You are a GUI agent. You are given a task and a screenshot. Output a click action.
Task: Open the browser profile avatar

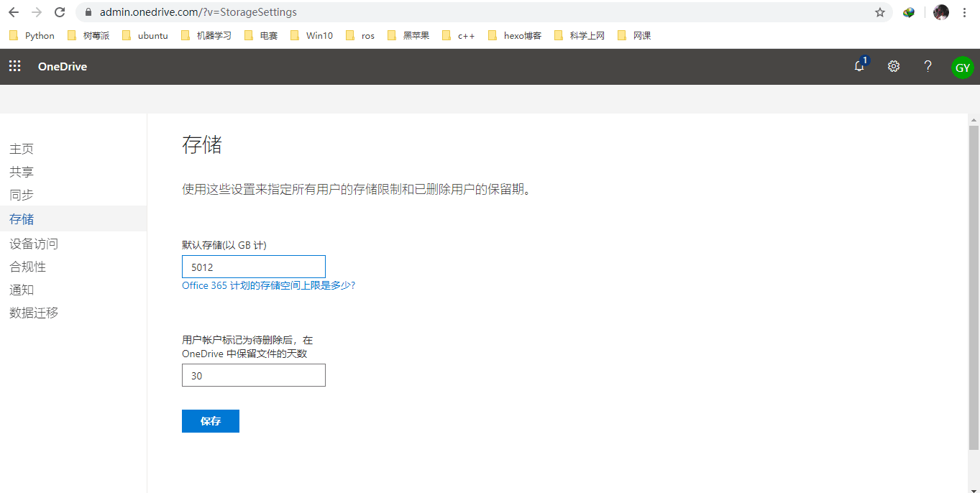coord(941,12)
